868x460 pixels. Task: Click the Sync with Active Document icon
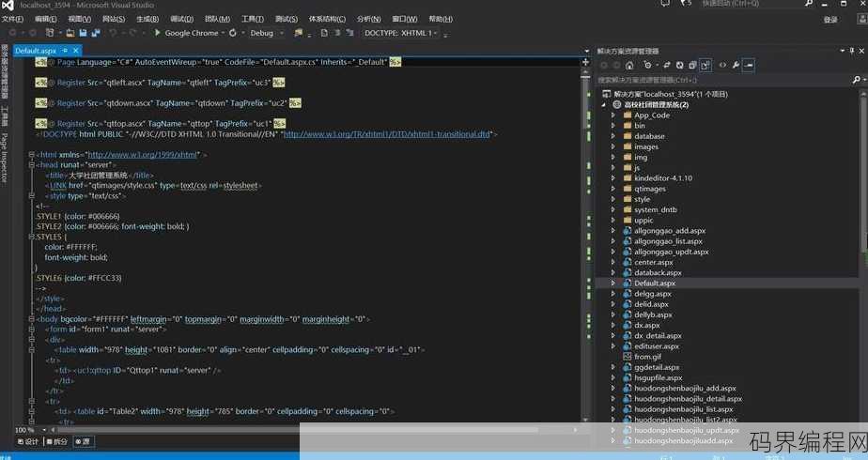667,65
